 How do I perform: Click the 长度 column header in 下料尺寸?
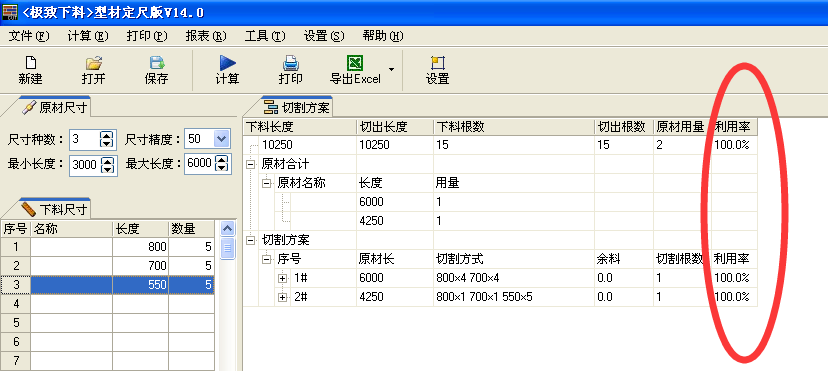coord(140,229)
